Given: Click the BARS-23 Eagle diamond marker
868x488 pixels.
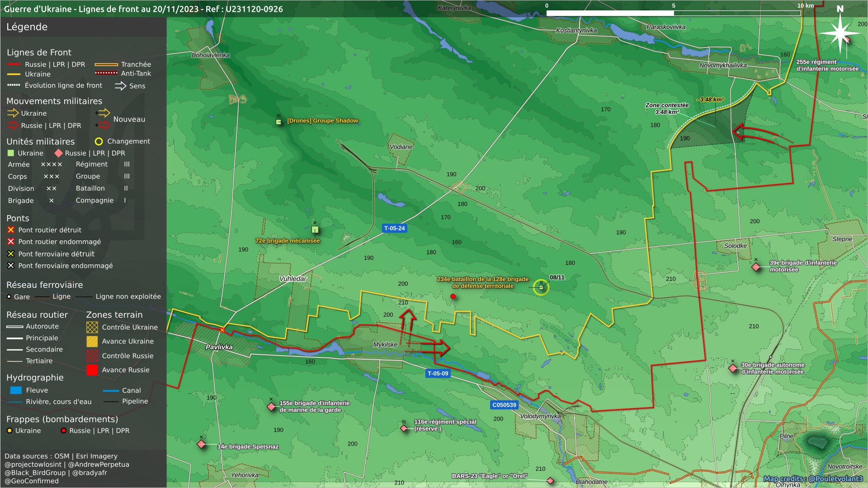Looking at the screenshot, I should 550,480.
